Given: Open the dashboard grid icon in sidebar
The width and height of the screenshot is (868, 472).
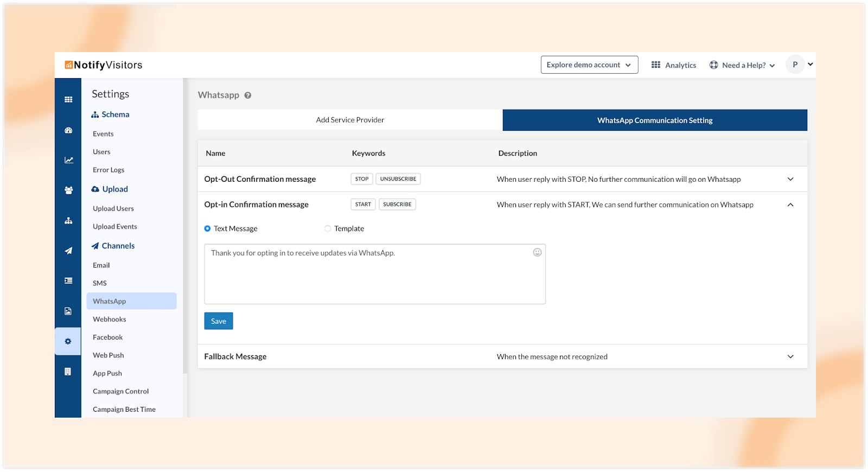Looking at the screenshot, I should tap(68, 100).
